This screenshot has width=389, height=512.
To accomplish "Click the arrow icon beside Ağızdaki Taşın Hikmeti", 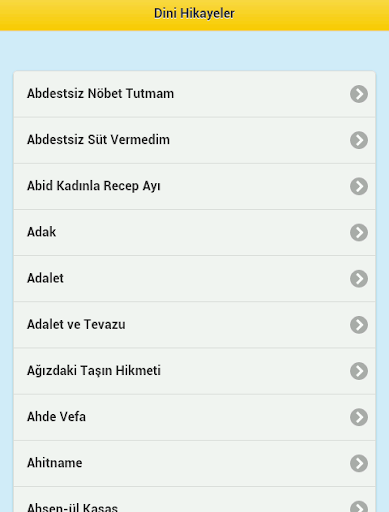I will (x=359, y=371).
